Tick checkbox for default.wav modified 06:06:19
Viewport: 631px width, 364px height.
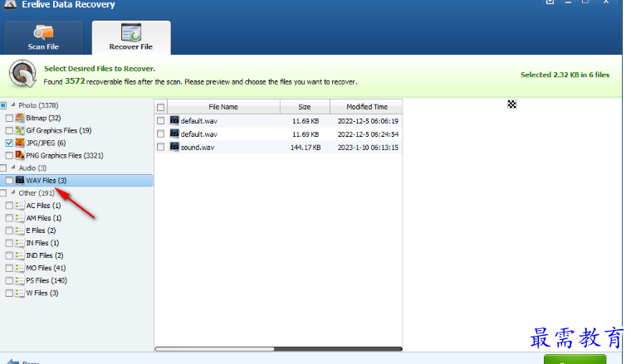tap(160, 120)
